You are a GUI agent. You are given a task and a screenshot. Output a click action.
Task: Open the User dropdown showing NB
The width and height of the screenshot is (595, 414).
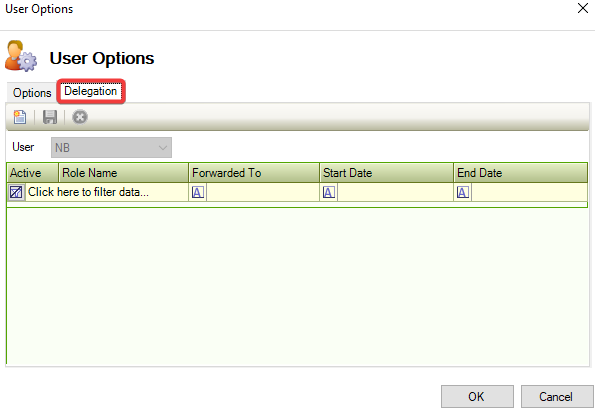(x=111, y=148)
